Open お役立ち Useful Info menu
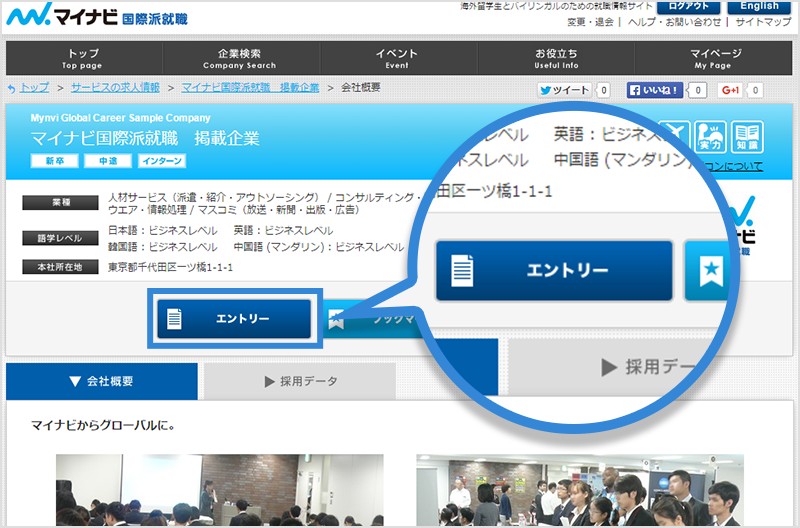This screenshot has height=528, width=800. [x=556, y=58]
